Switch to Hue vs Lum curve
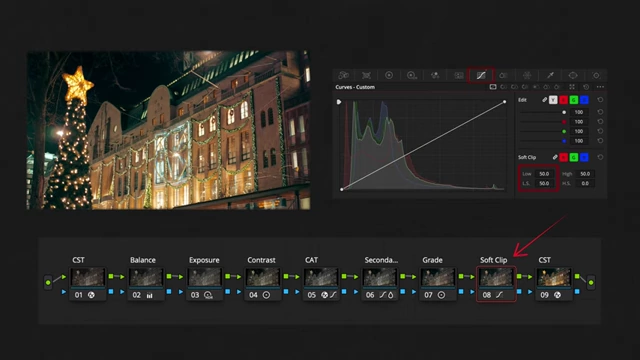Viewport: 640px width, 360px height. click(x=525, y=87)
